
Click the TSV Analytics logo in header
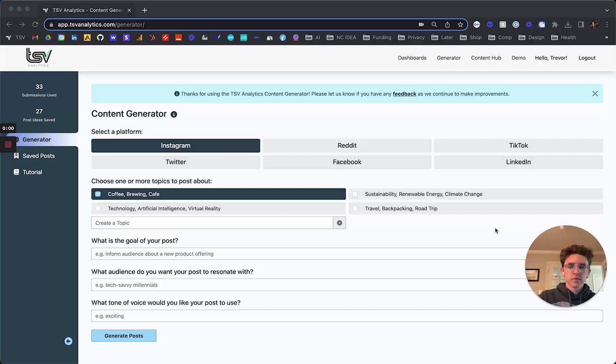coord(39,58)
